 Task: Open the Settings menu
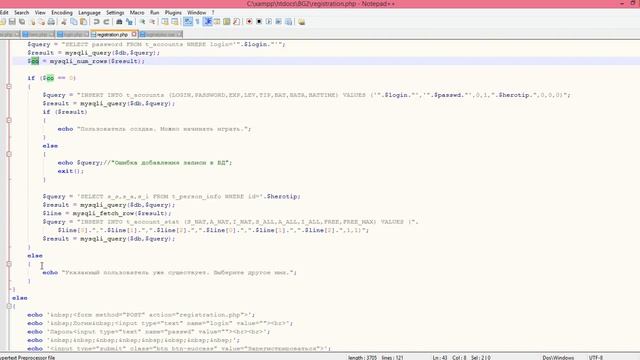(x=115, y=13)
